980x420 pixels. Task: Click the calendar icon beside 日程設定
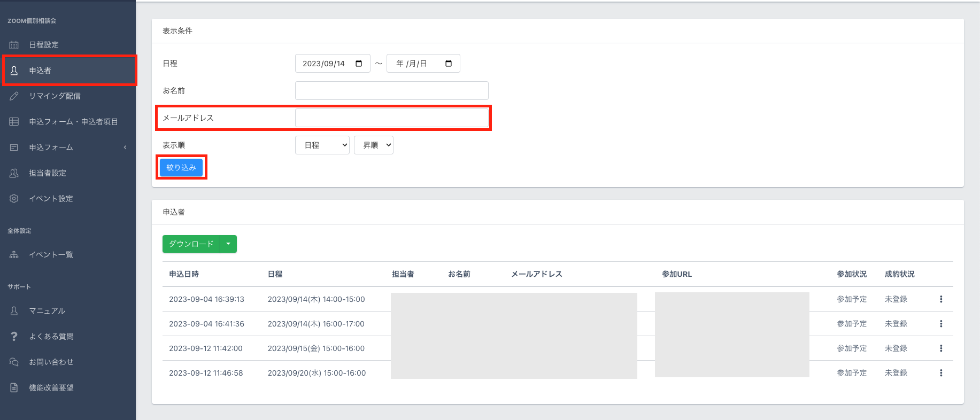[14, 45]
